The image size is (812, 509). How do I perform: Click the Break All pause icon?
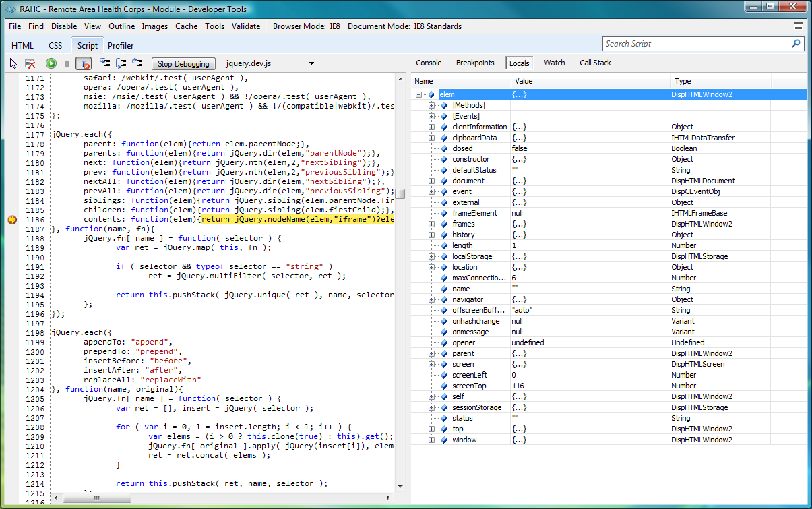tap(67, 63)
